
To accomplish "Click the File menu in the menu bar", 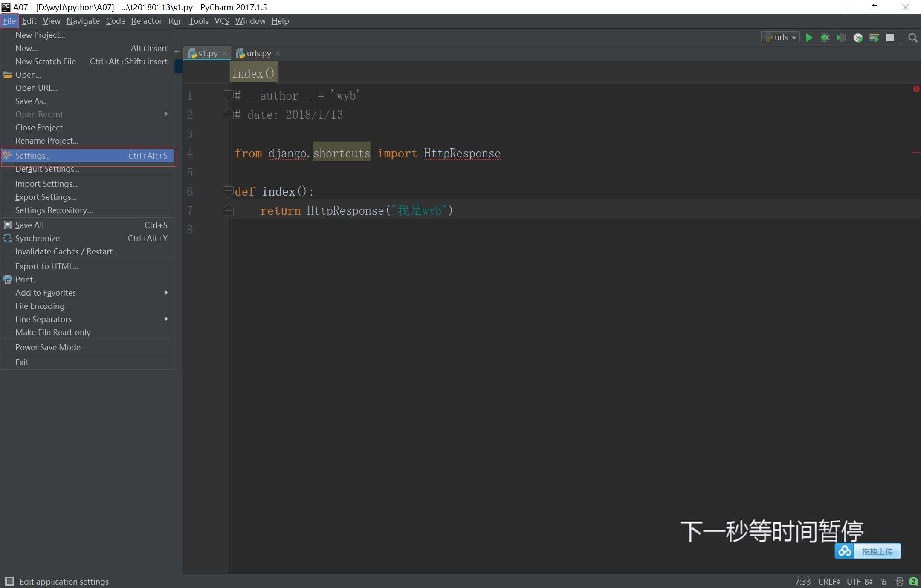I will pyautogui.click(x=9, y=21).
